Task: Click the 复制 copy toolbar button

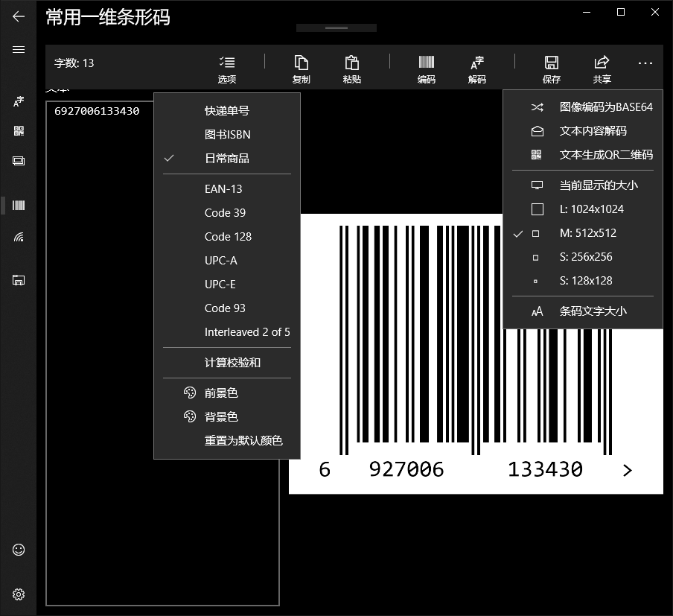Action: click(x=301, y=69)
